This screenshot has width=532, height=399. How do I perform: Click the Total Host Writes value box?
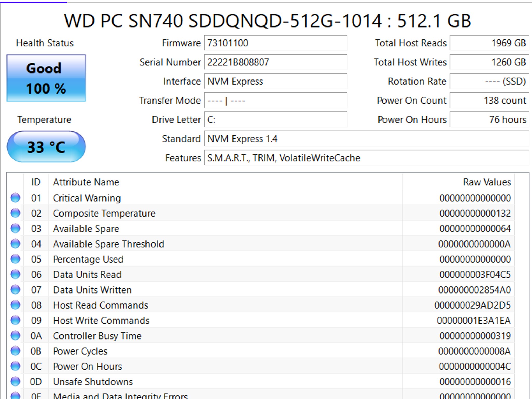[489, 62]
